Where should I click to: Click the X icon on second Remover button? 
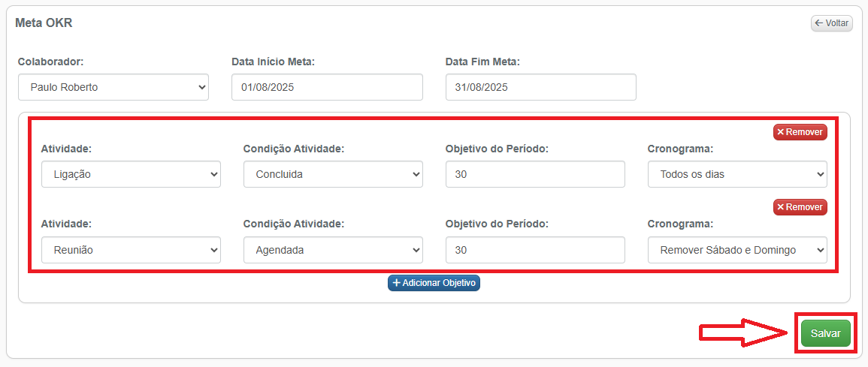tap(781, 206)
